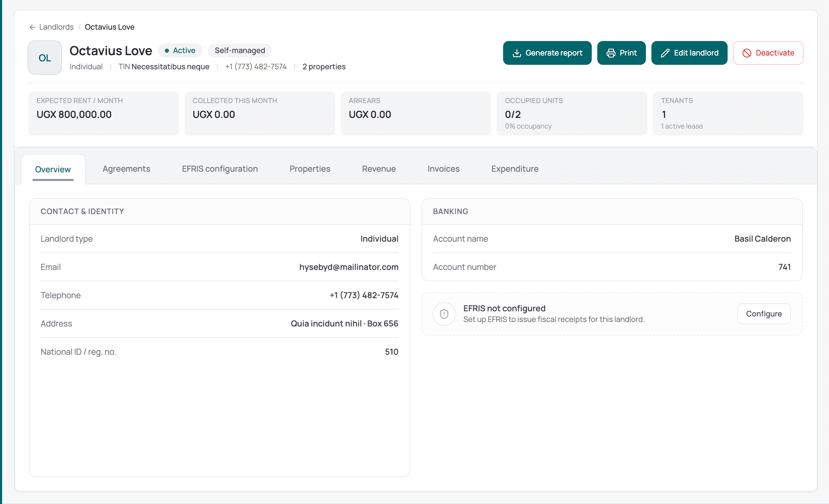
Task: Open the Properties tab
Action: tap(310, 169)
